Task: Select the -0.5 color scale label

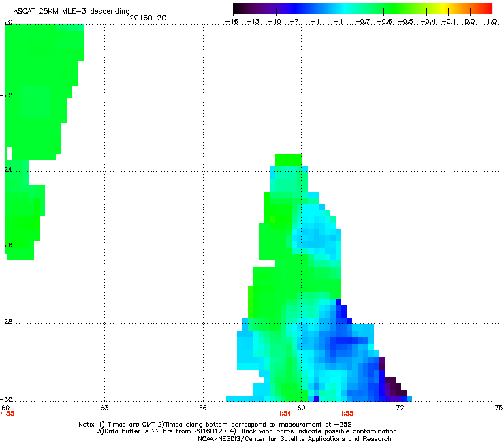Action: [x=406, y=22]
